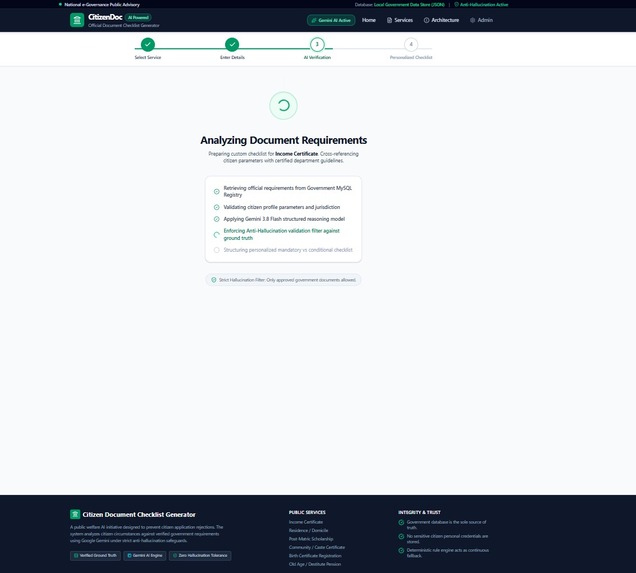636x573 pixels.
Task: Click the AI Powered badge
Action: 138,17
